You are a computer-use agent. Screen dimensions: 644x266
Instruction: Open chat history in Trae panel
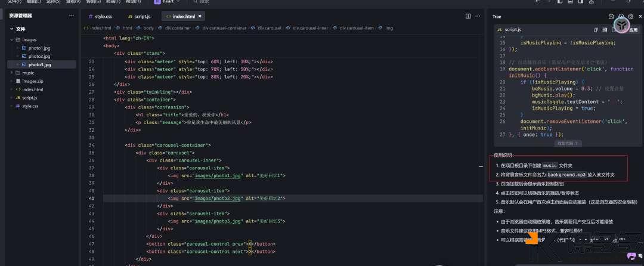621,17
